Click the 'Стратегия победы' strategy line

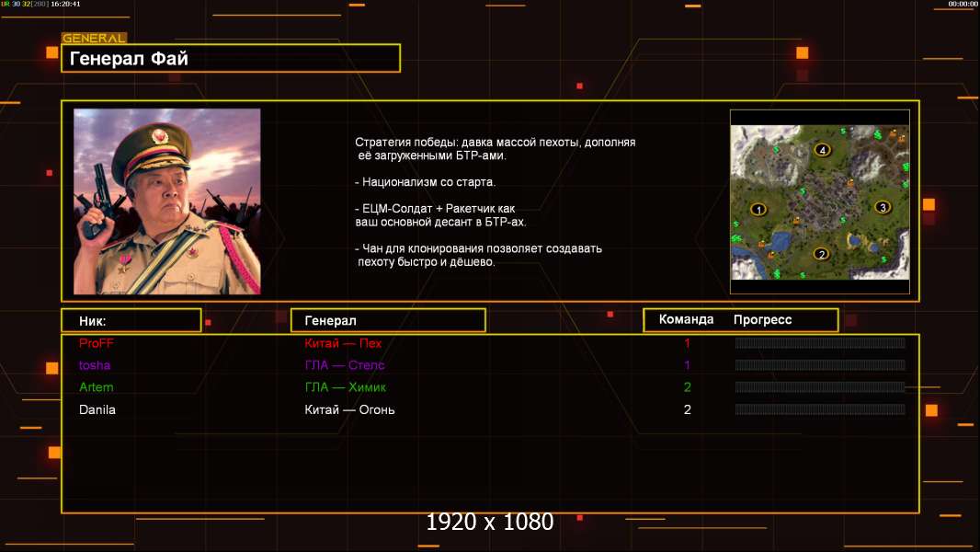coord(495,149)
